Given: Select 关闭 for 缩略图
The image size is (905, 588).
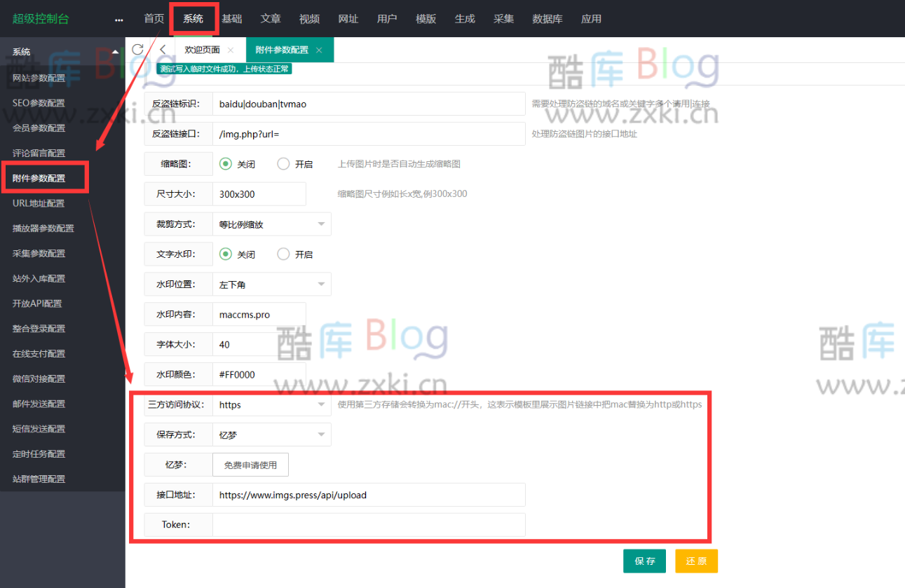Looking at the screenshot, I should 225,163.
